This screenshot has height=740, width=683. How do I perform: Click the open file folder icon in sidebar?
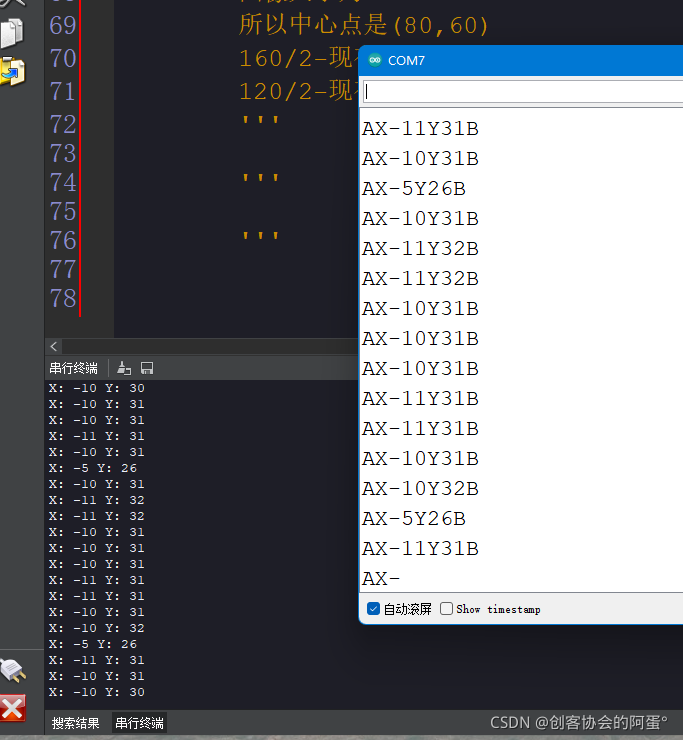[12, 72]
